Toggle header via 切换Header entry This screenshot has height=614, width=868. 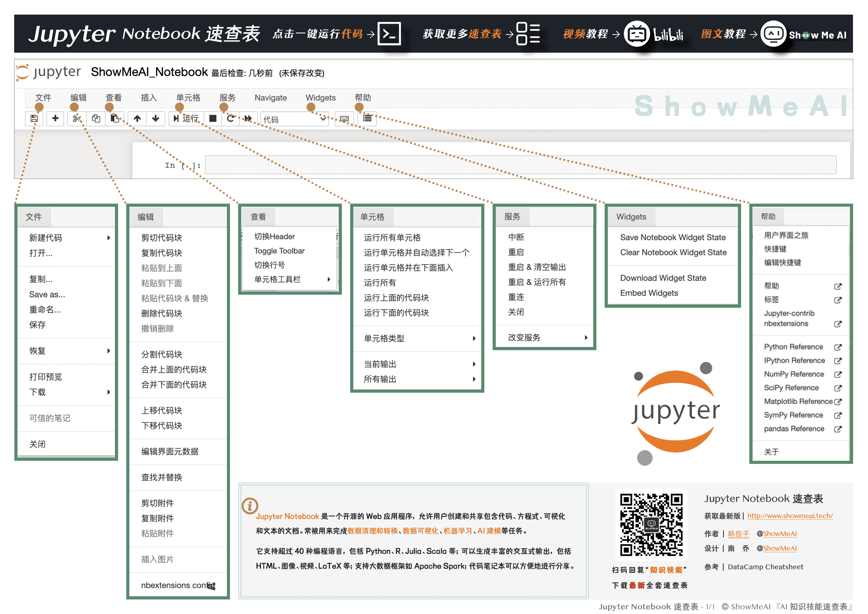coord(274,236)
